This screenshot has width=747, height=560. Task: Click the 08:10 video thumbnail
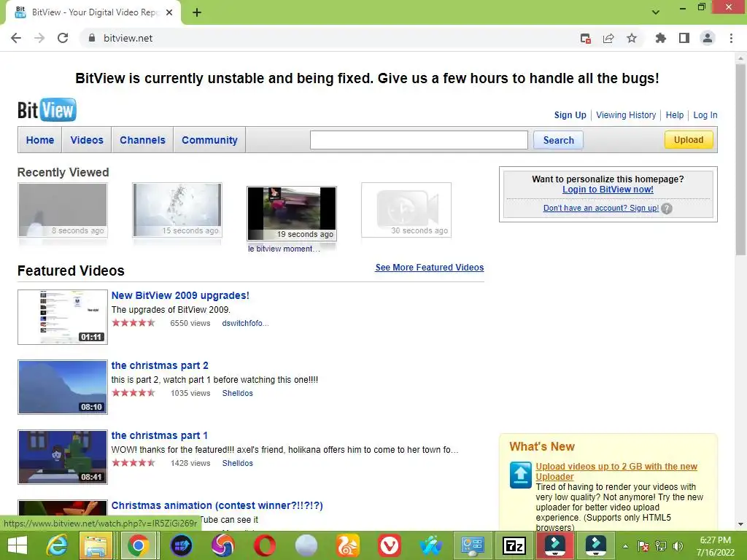[63, 386]
